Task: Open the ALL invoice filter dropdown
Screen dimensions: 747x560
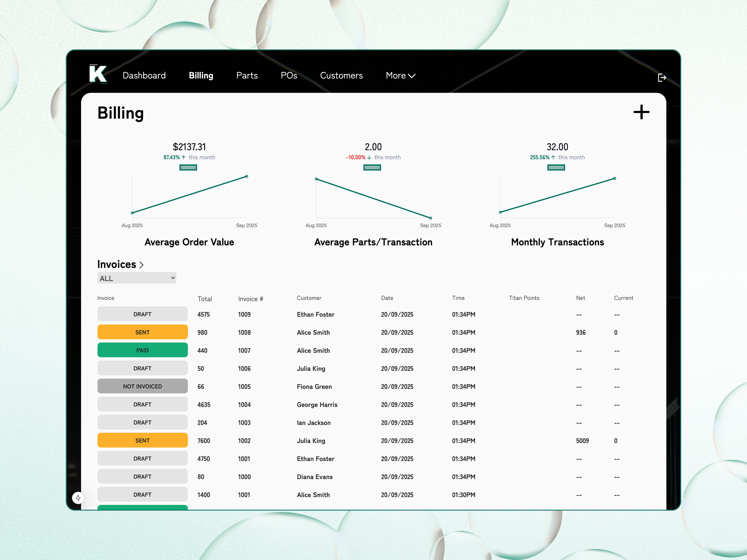Action: coord(137,278)
